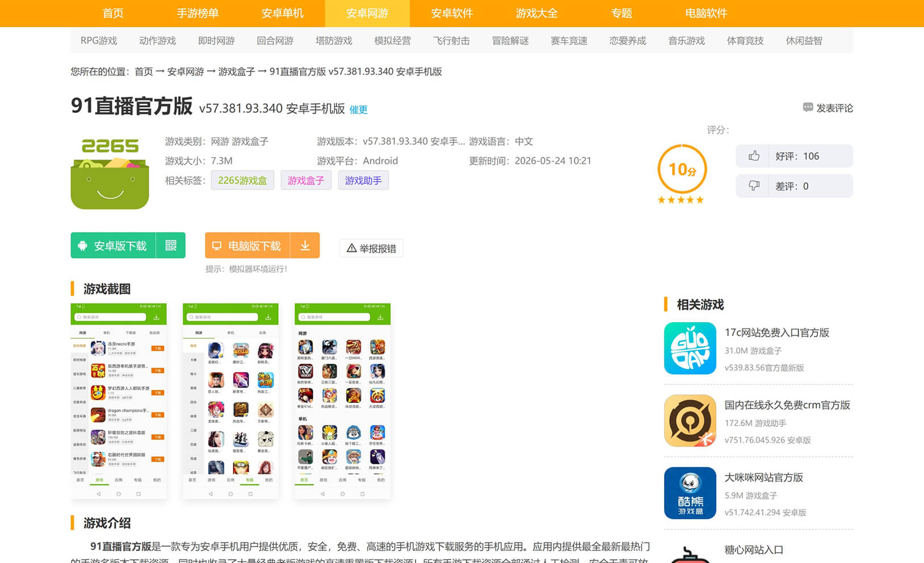The width and height of the screenshot is (924, 563).
Task: Open the second game screenshot thumbnail
Action: tap(230, 401)
